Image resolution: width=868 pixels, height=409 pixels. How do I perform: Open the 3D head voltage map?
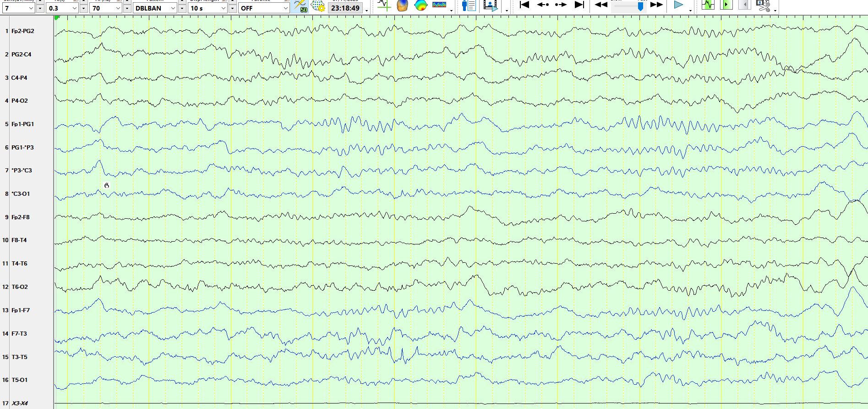(x=402, y=6)
